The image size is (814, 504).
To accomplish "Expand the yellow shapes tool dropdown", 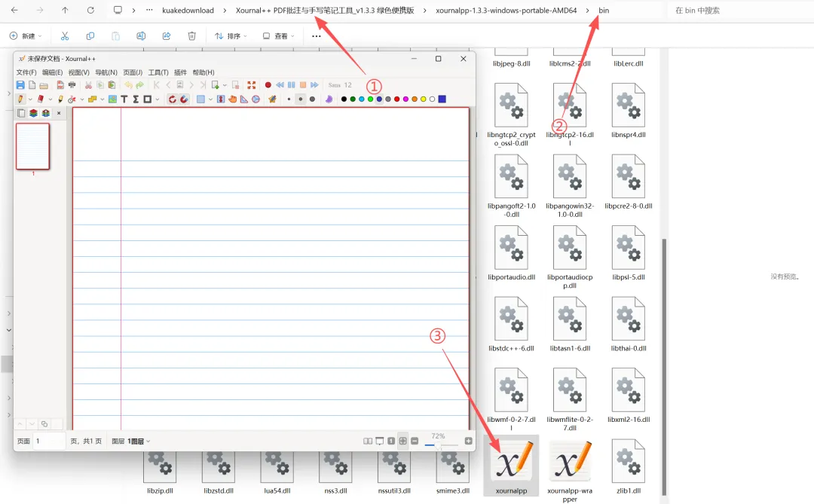I will [x=103, y=99].
